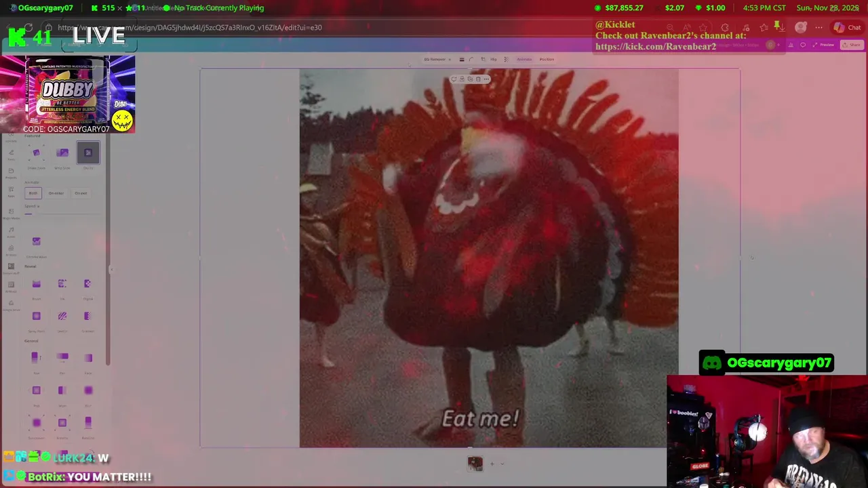Open border style lines icon in toolbar
The height and width of the screenshot is (488, 868).
pyautogui.click(x=462, y=59)
